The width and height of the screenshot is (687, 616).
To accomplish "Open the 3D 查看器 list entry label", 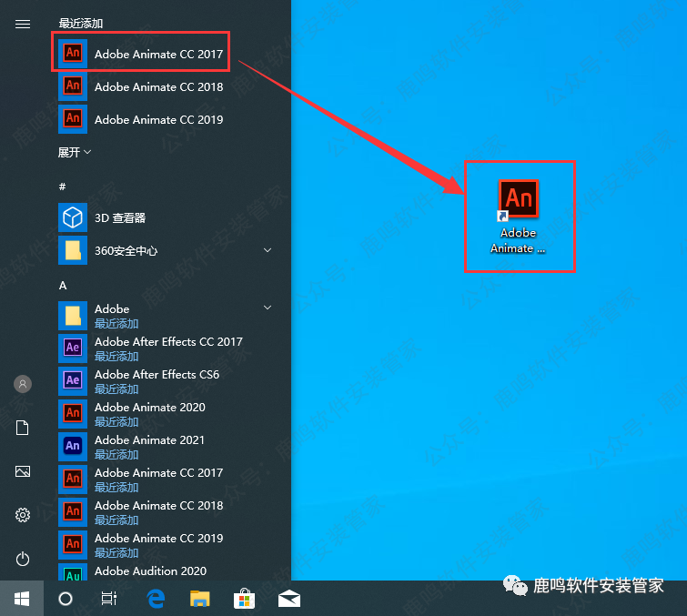I will pyautogui.click(x=120, y=217).
